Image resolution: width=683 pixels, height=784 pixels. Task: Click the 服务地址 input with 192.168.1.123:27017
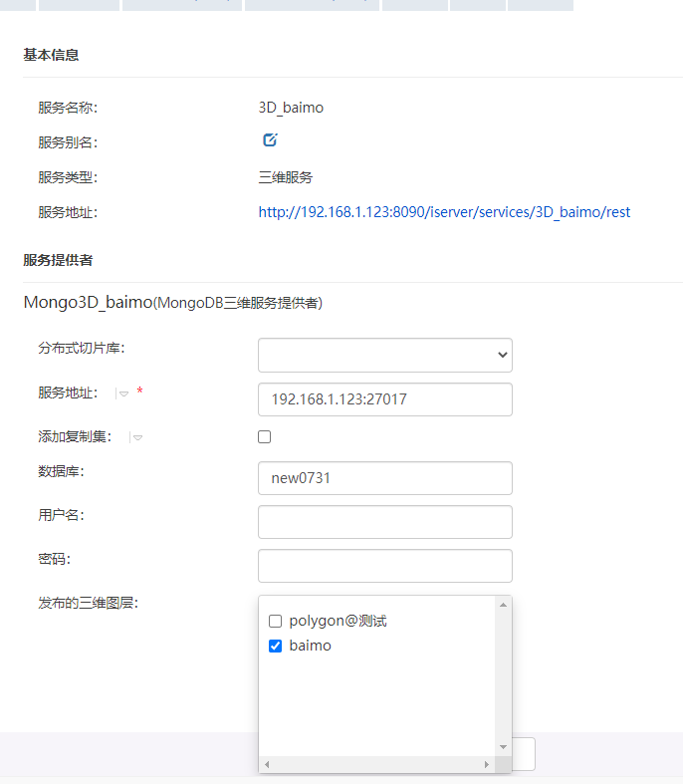pyautogui.click(x=384, y=399)
